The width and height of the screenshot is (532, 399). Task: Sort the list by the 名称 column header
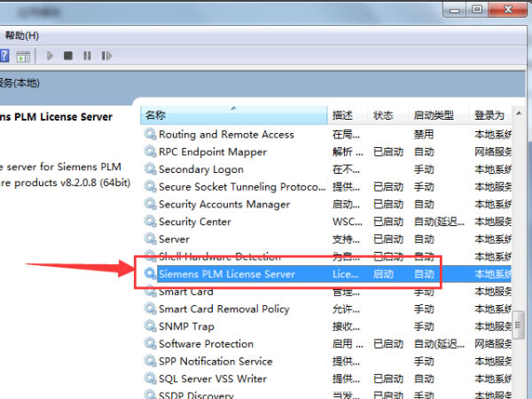point(234,115)
